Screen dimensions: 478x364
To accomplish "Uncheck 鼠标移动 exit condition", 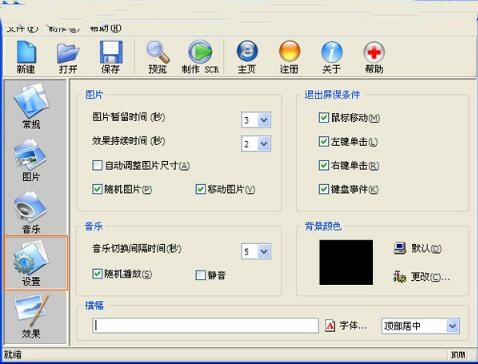I will tap(324, 118).
